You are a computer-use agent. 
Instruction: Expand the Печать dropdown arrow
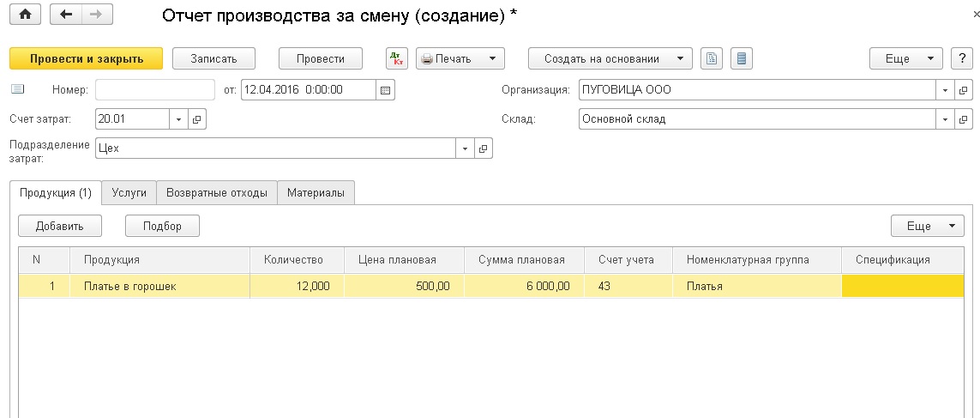[492, 59]
